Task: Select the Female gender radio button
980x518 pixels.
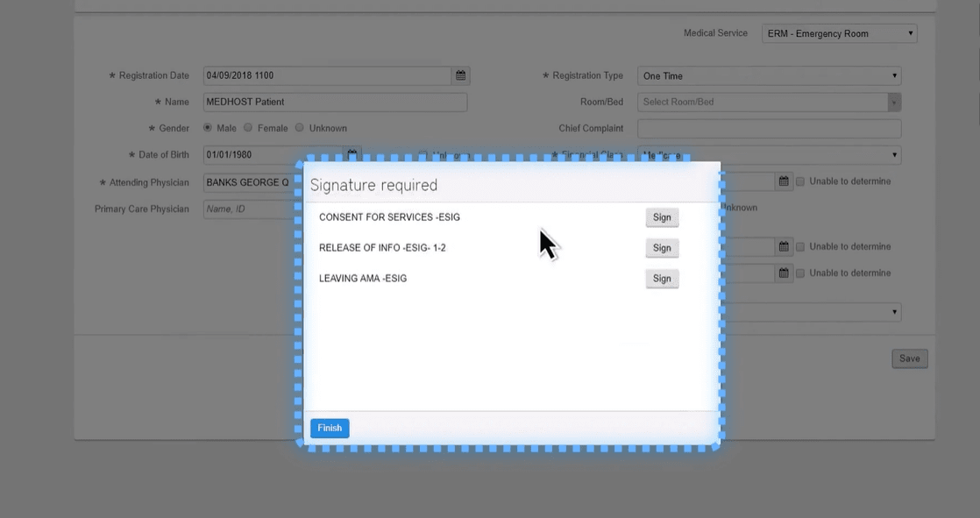Action: tap(248, 127)
